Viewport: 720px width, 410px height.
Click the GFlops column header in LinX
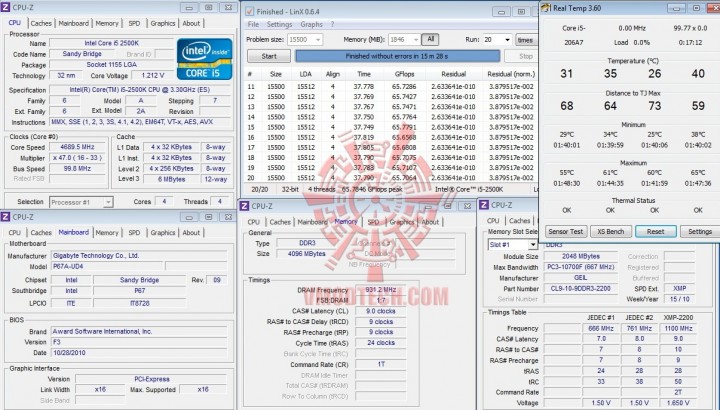point(404,74)
